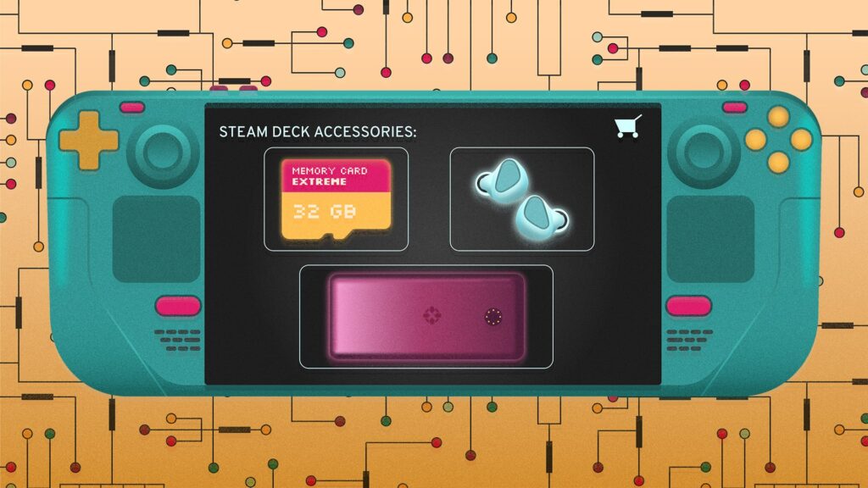
Task: Click the yellow D-pad on the console
Action: (88, 140)
